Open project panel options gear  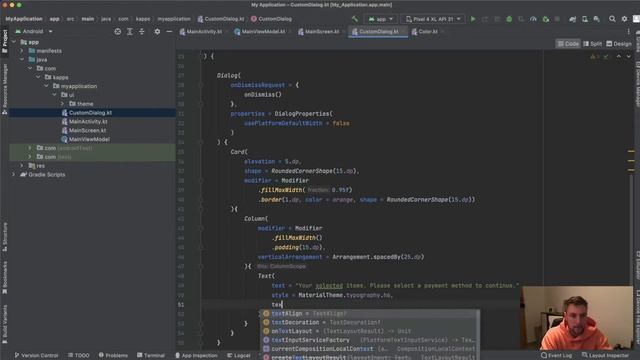[x=157, y=31]
